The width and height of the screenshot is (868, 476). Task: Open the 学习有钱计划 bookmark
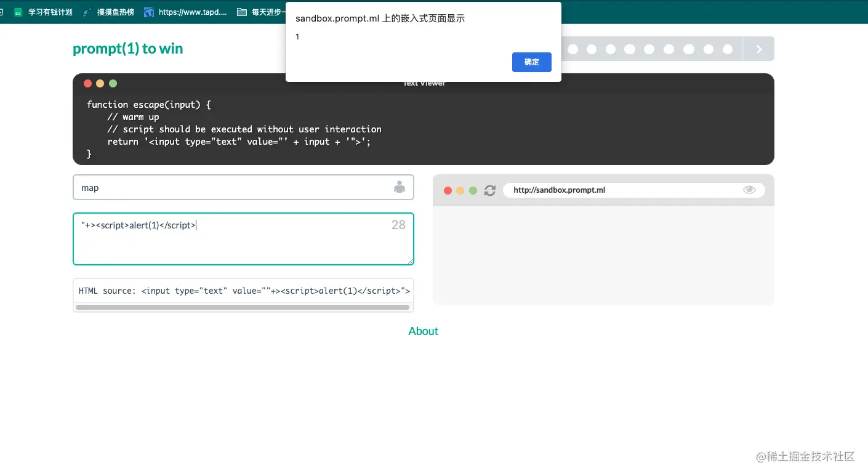[43, 12]
